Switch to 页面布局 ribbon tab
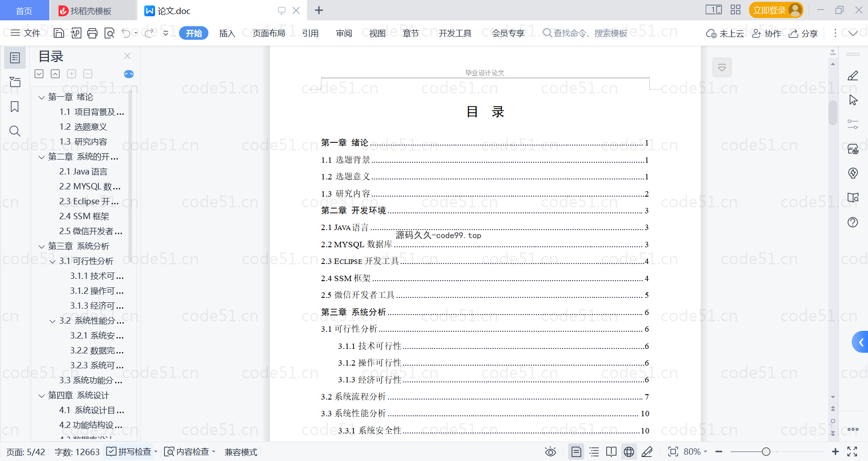This screenshot has width=868, height=461. tap(269, 33)
